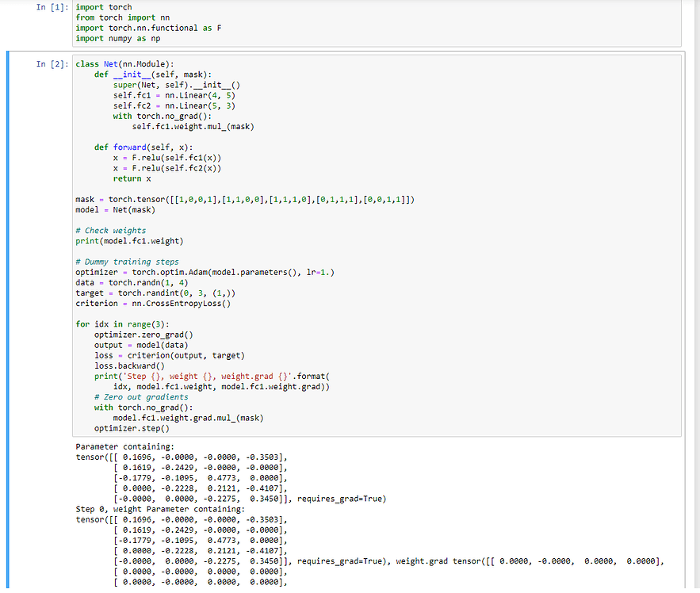Click 'self.fc1.weight.mul_(mask)' line

click(x=193, y=126)
